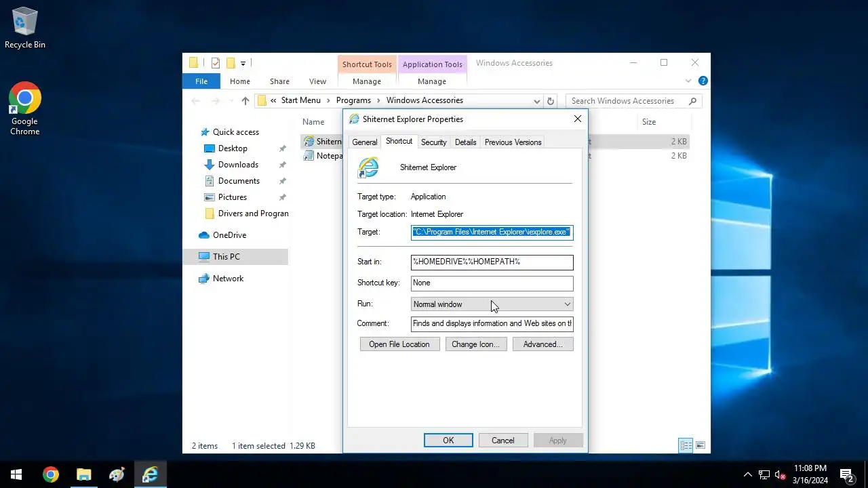Select Documents in the navigation pane
The height and width of the screenshot is (488, 868).
click(238, 181)
